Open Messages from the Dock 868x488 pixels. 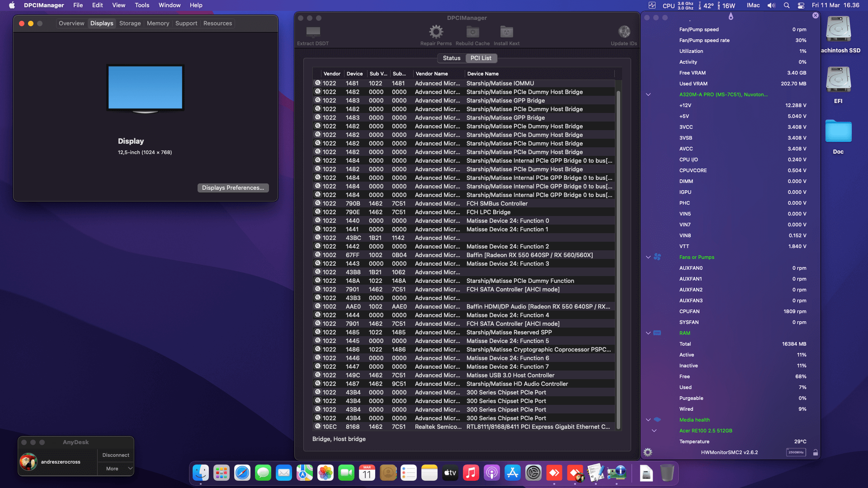tap(263, 473)
